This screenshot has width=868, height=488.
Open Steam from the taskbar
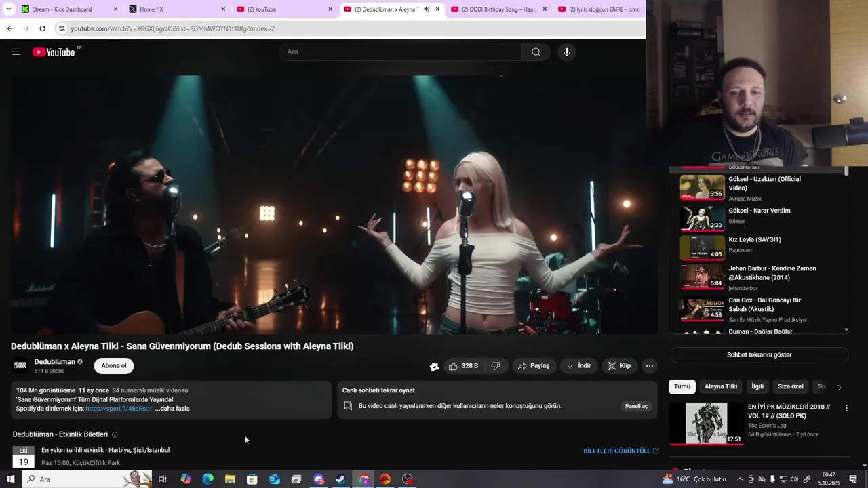pyautogui.click(x=340, y=479)
